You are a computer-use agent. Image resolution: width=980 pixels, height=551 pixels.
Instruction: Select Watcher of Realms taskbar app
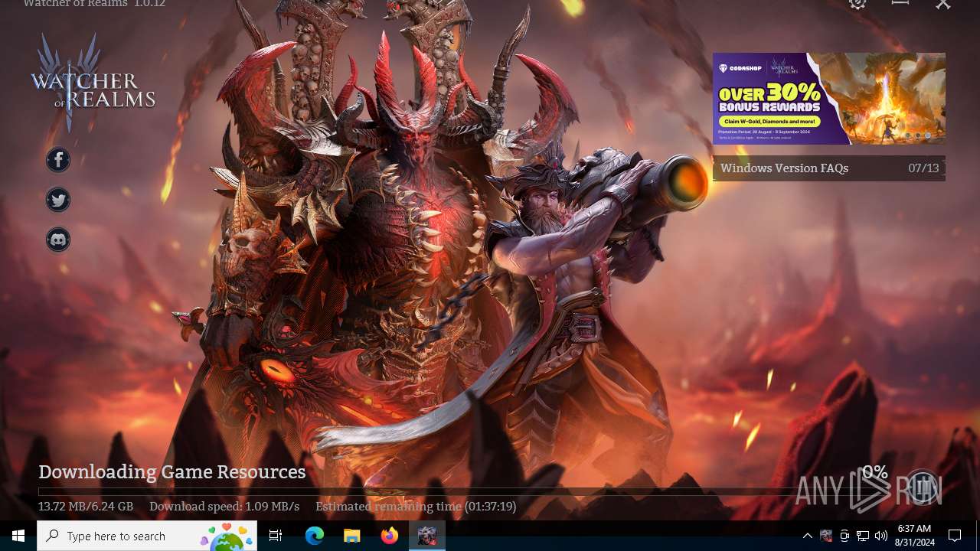(427, 536)
